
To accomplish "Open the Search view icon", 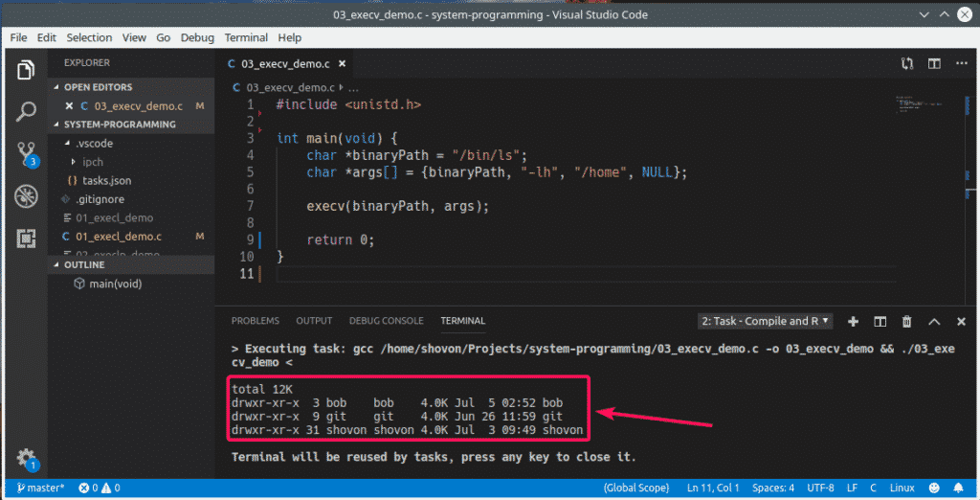I will pyautogui.click(x=26, y=112).
